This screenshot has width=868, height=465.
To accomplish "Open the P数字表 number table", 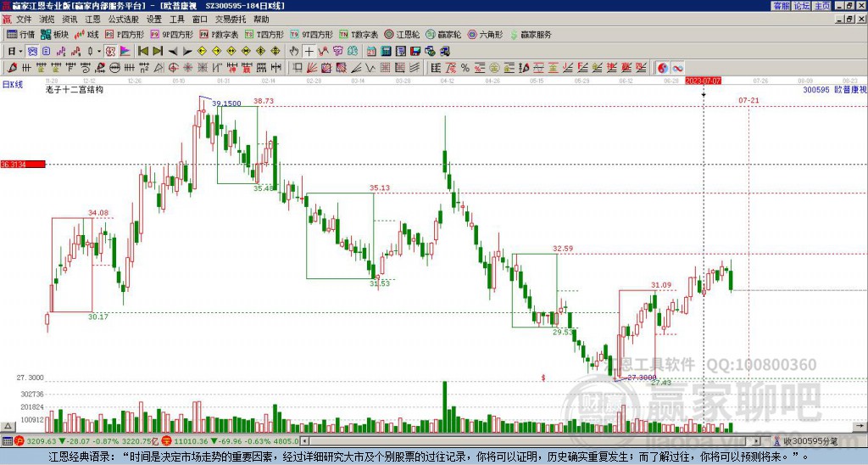I will pos(219,34).
